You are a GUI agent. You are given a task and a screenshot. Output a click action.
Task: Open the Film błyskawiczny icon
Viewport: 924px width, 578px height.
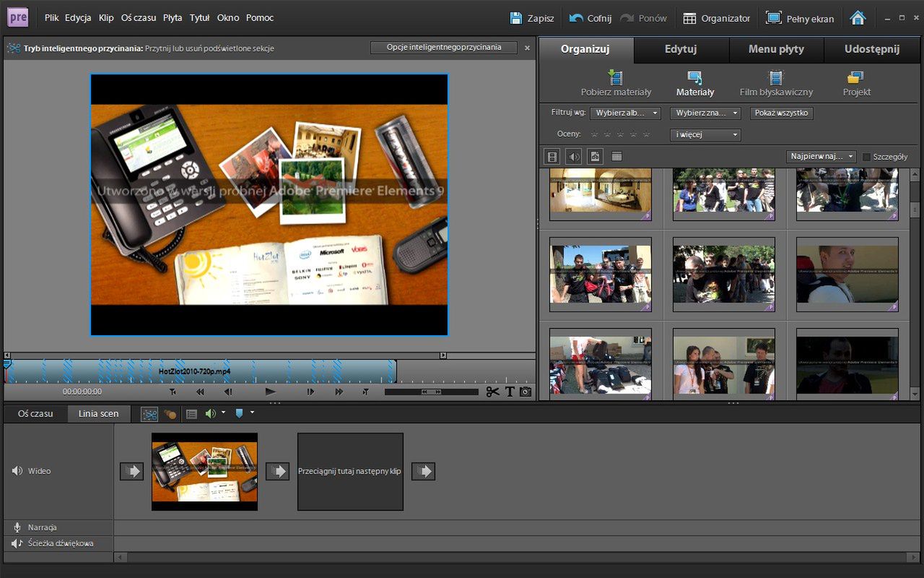coord(775,77)
